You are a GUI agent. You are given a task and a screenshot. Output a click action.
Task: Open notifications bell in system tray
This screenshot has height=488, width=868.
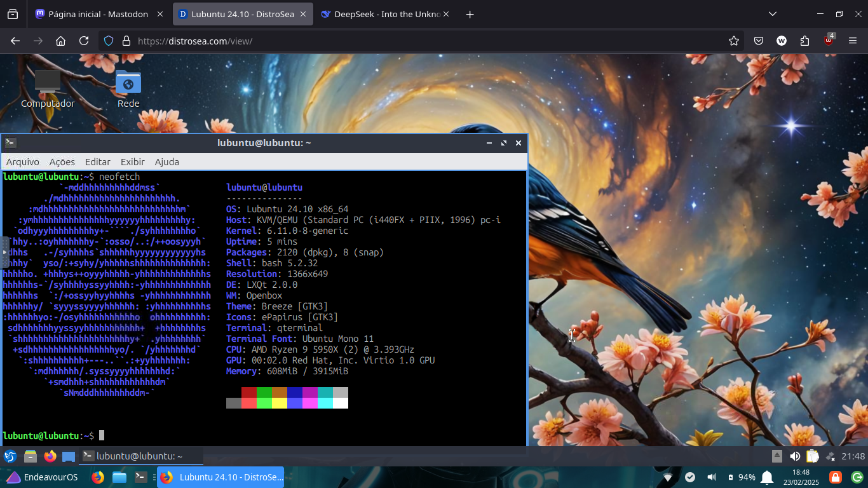[x=767, y=477]
